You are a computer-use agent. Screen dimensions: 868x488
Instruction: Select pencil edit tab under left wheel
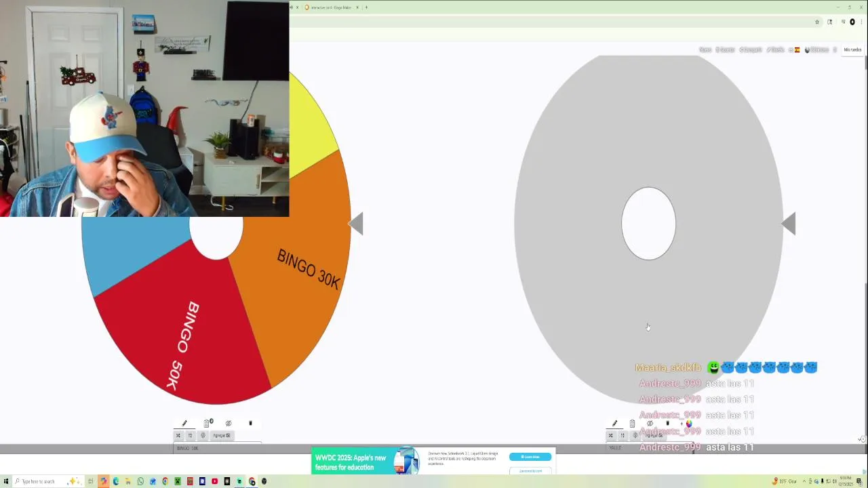click(184, 424)
